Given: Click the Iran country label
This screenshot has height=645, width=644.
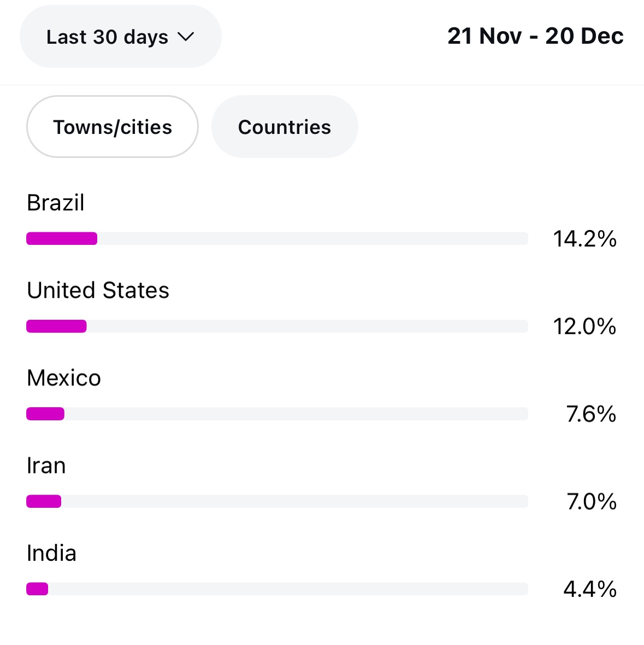Looking at the screenshot, I should (46, 466).
